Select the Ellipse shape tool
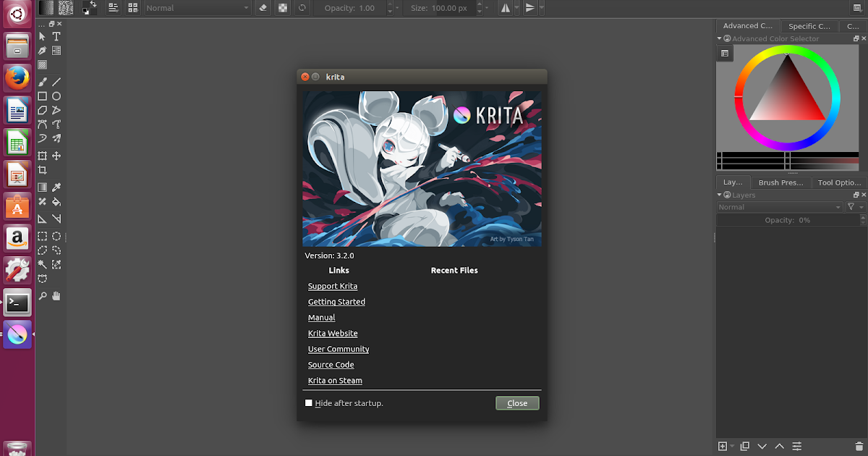This screenshot has width=868, height=456. (x=56, y=96)
